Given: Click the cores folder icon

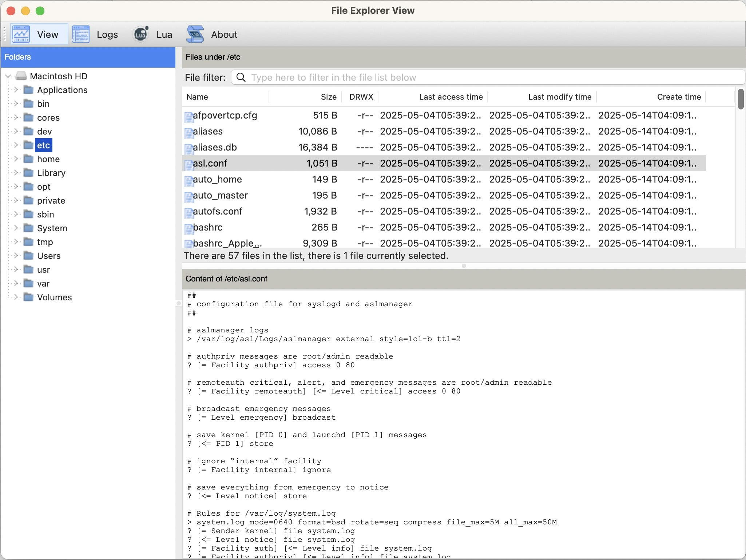Looking at the screenshot, I should (29, 117).
